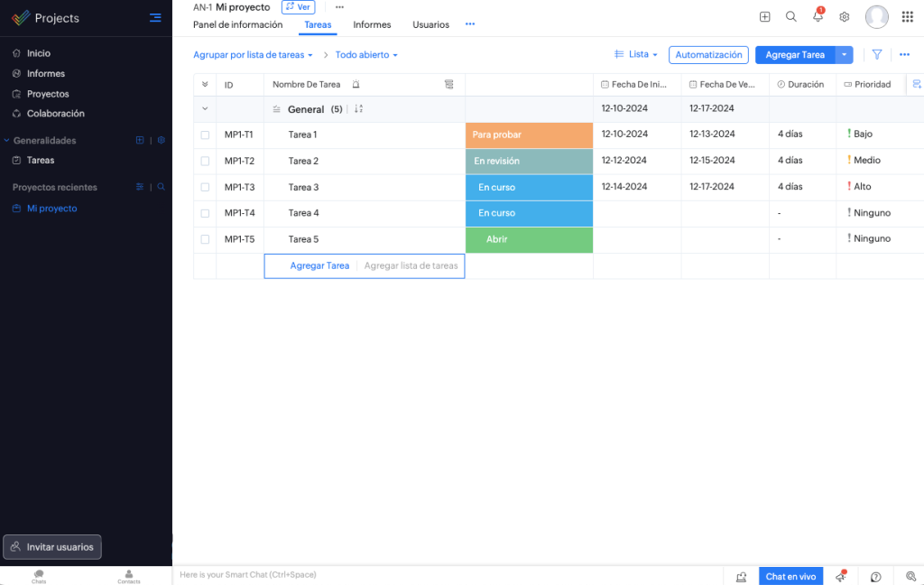The height and width of the screenshot is (585, 924).
Task: Click the filter funnel icon above the table
Action: pos(876,54)
